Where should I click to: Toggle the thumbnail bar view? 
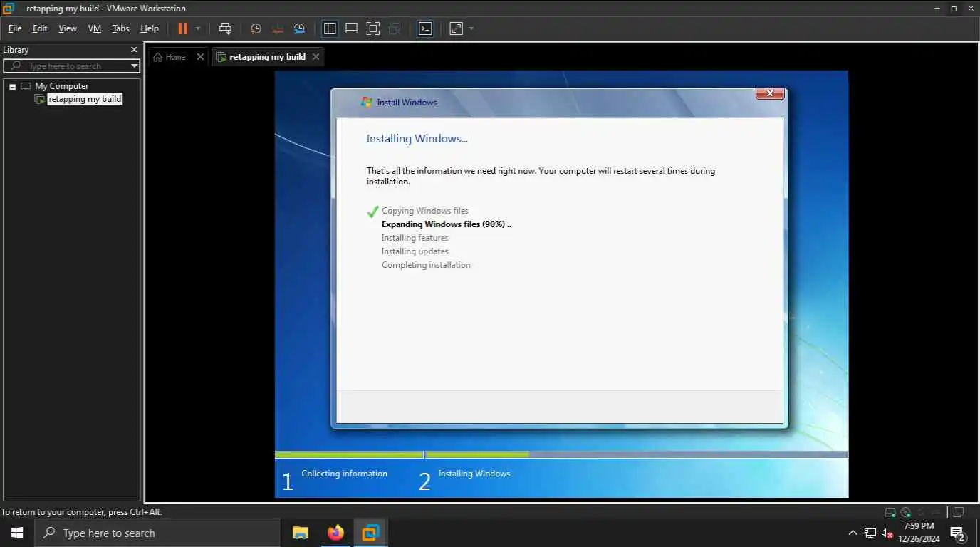point(351,28)
